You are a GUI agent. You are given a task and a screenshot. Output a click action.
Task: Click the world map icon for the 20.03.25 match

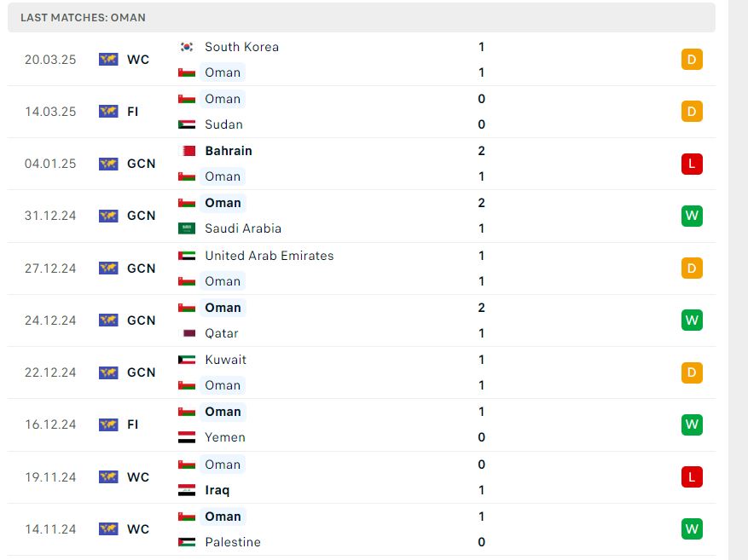(x=108, y=59)
